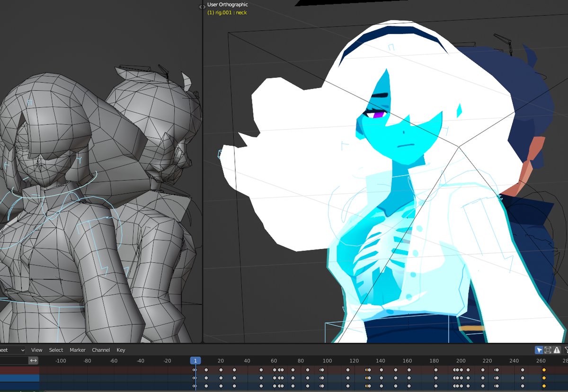This screenshot has width=568, height=392.
Task: Open the Dope Sheet mode dropdown
Action: tap(13, 350)
